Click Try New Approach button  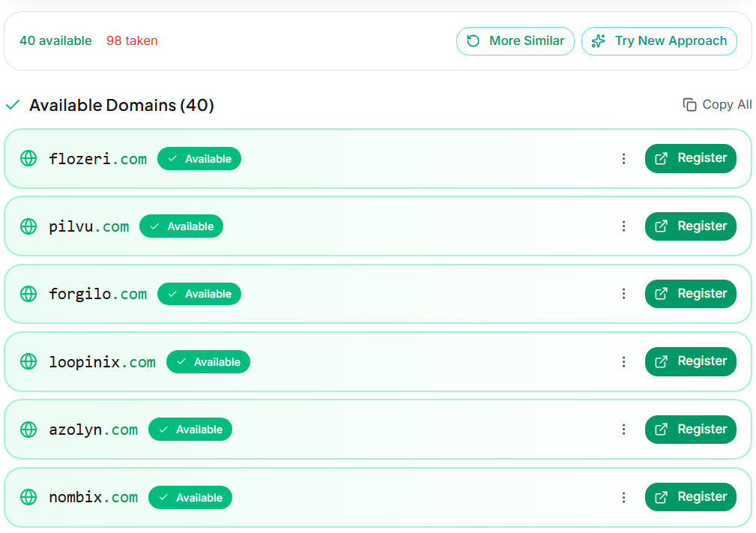(x=659, y=41)
